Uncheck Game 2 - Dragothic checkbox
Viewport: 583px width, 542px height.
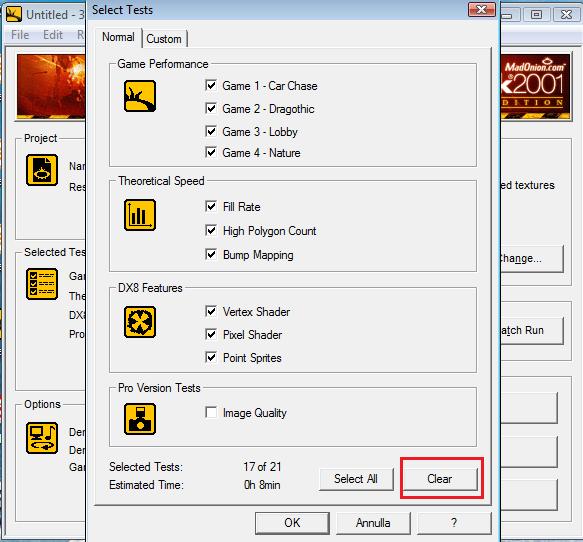tap(211, 108)
